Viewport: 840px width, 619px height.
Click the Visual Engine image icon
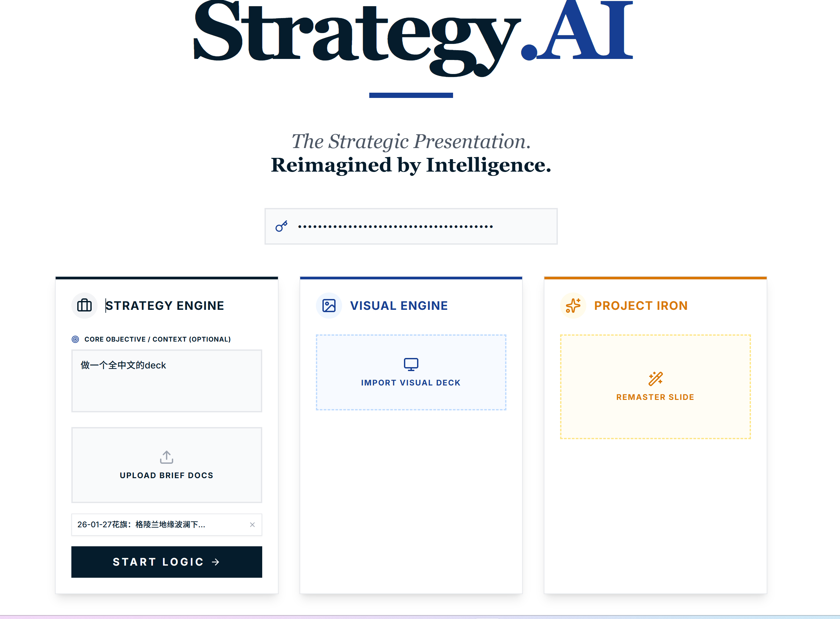329,305
